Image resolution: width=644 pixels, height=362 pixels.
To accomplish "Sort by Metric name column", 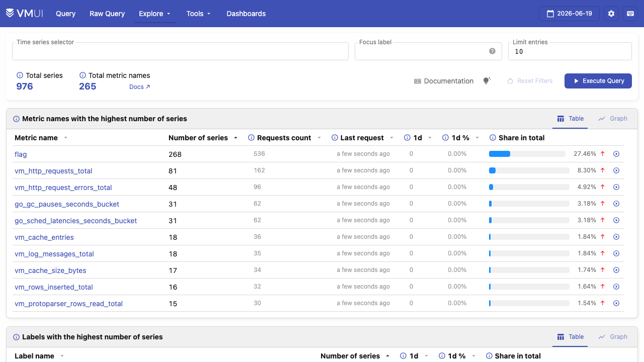I will pyautogui.click(x=41, y=138).
